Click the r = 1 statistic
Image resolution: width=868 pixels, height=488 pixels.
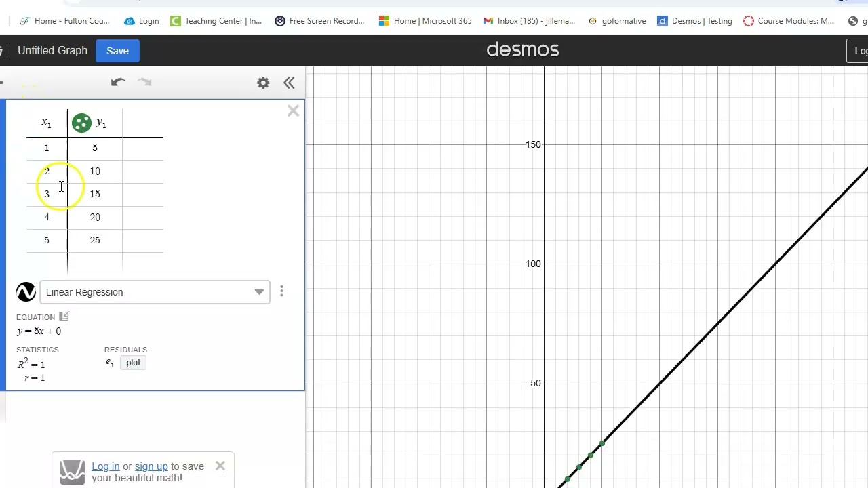click(35, 378)
